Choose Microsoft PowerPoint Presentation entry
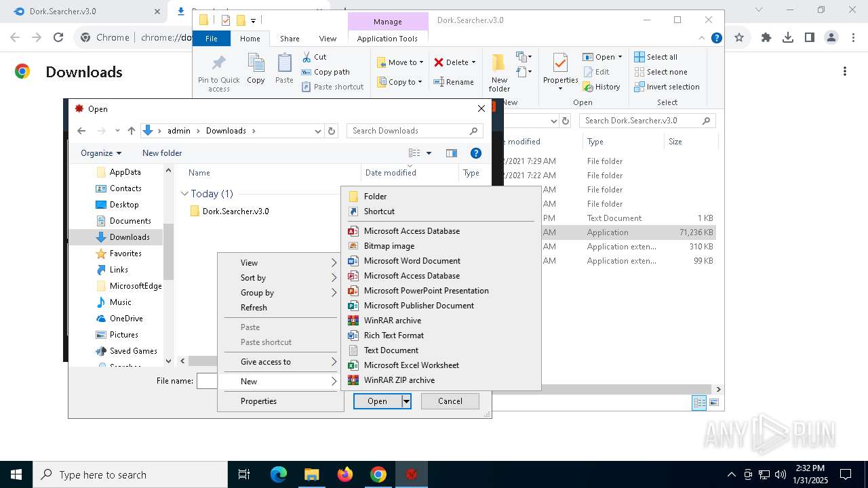 pyautogui.click(x=426, y=291)
